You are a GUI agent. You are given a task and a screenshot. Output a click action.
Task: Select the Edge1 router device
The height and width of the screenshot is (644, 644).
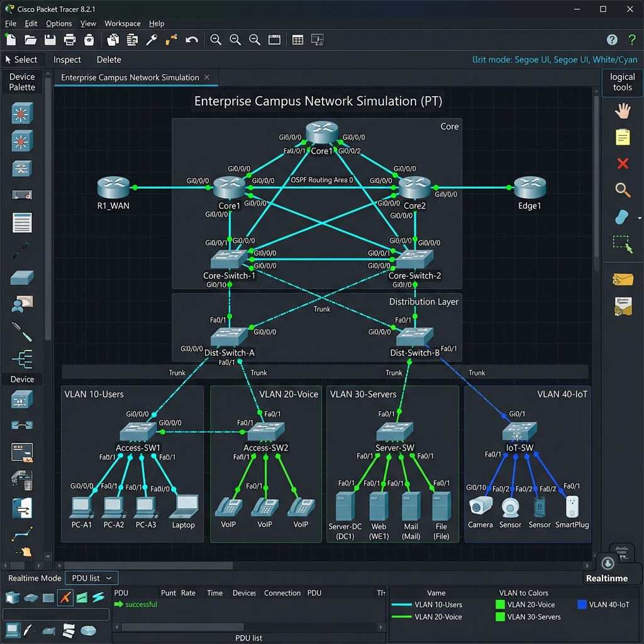pos(530,187)
